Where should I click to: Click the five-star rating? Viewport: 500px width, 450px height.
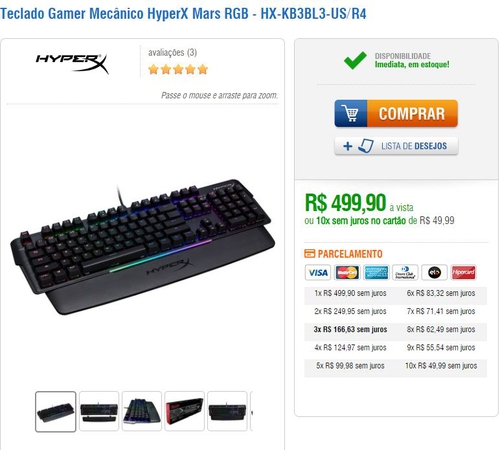[178, 69]
